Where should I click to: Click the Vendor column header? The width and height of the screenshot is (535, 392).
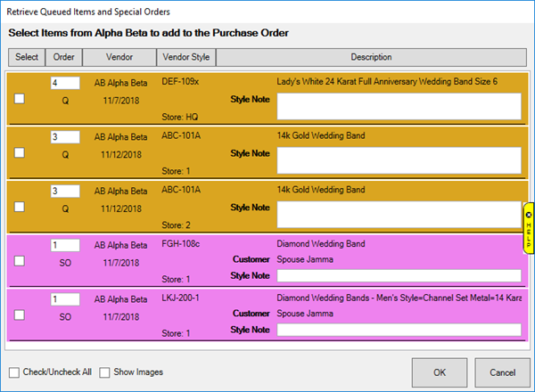pyautogui.click(x=119, y=58)
